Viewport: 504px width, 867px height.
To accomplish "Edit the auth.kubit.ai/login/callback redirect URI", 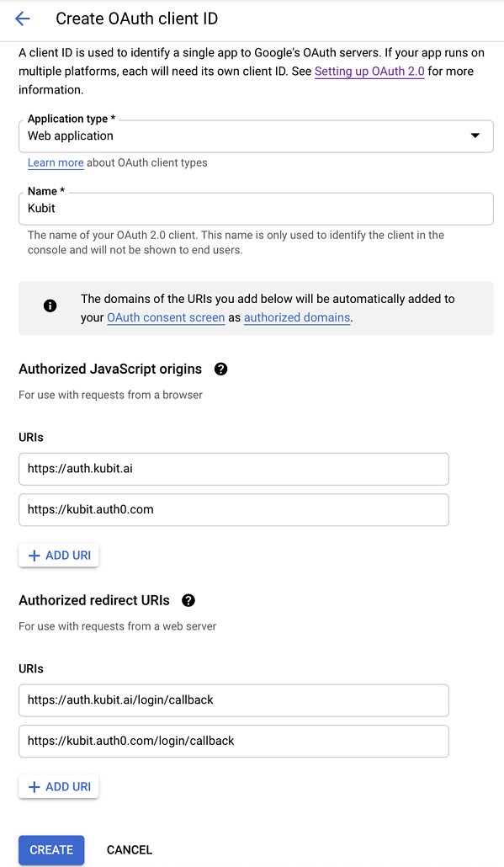I will point(234,700).
